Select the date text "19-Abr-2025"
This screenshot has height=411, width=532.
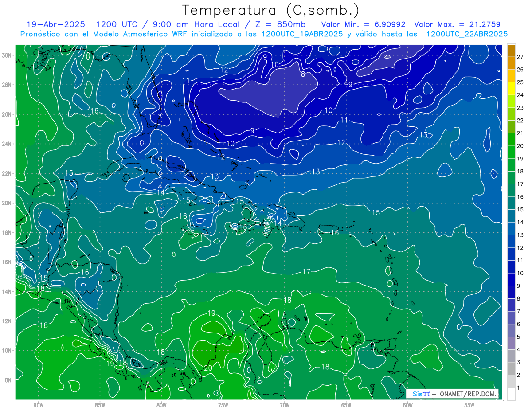[x=56, y=24]
